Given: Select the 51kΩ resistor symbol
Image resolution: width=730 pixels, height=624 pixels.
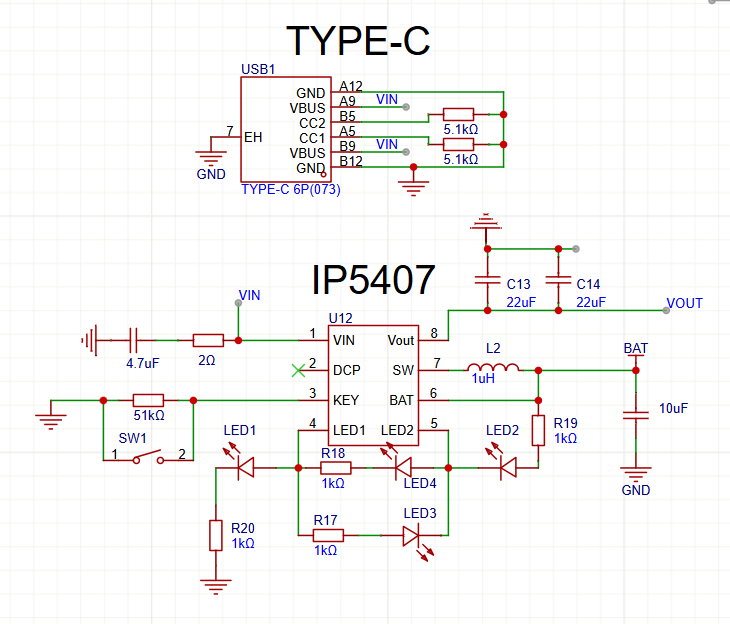Looking at the screenshot, I should pos(147,399).
